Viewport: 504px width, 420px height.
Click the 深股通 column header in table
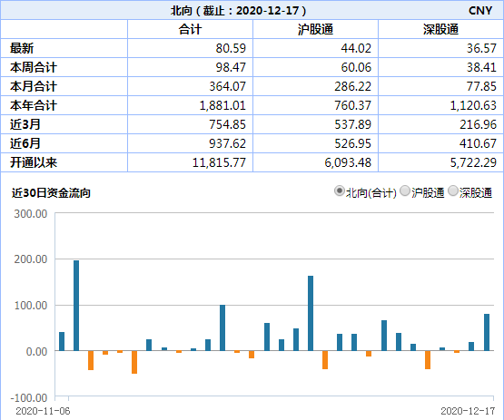tap(440, 29)
